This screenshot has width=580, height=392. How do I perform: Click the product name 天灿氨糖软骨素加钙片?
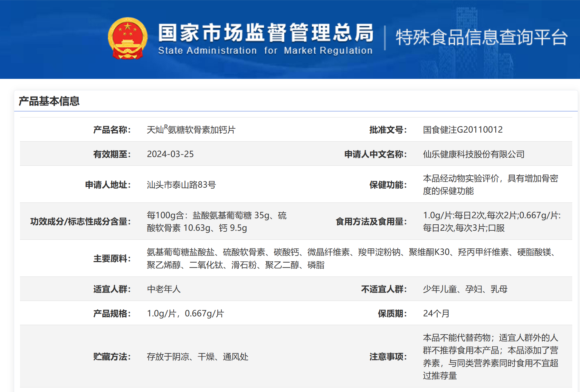[x=191, y=129]
